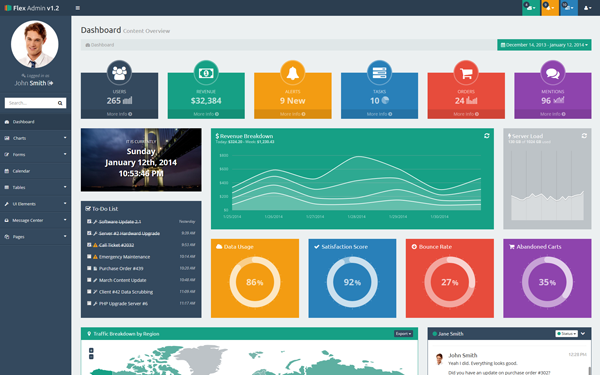The image size is (600, 375).
Task: Uncheck Server #2 Hardware Upgrade task
Action: pyautogui.click(x=89, y=233)
